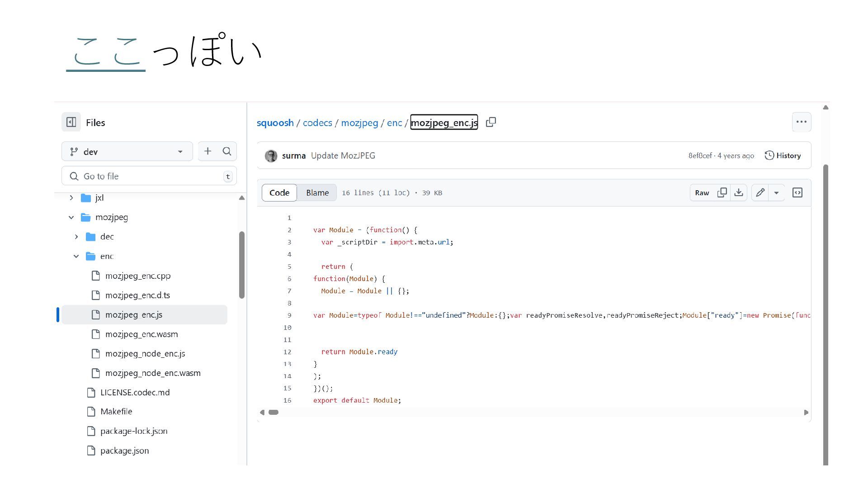
Task: Toggle symbols panel icon
Action: (797, 192)
